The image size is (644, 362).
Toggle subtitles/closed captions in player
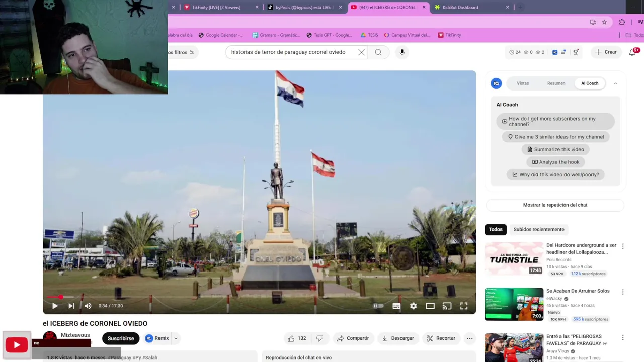(x=396, y=306)
